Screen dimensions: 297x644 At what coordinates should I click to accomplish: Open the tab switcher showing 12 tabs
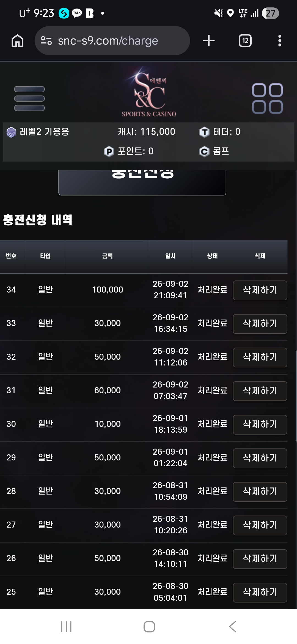click(x=245, y=41)
